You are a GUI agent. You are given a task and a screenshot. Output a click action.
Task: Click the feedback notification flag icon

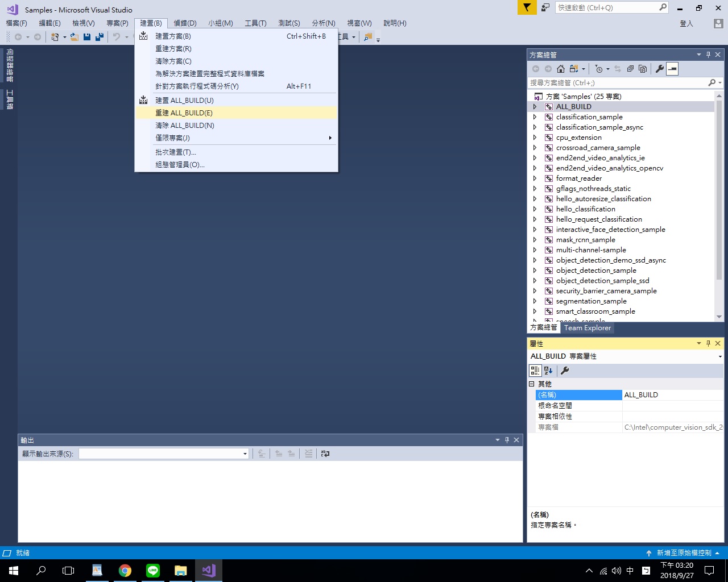pyautogui.click(x=527, y=7)
